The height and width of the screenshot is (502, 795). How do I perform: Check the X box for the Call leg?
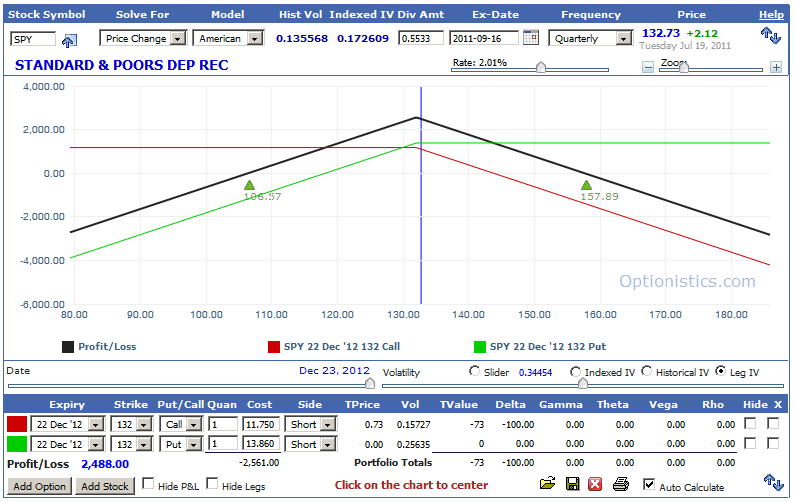pos(773,423)
